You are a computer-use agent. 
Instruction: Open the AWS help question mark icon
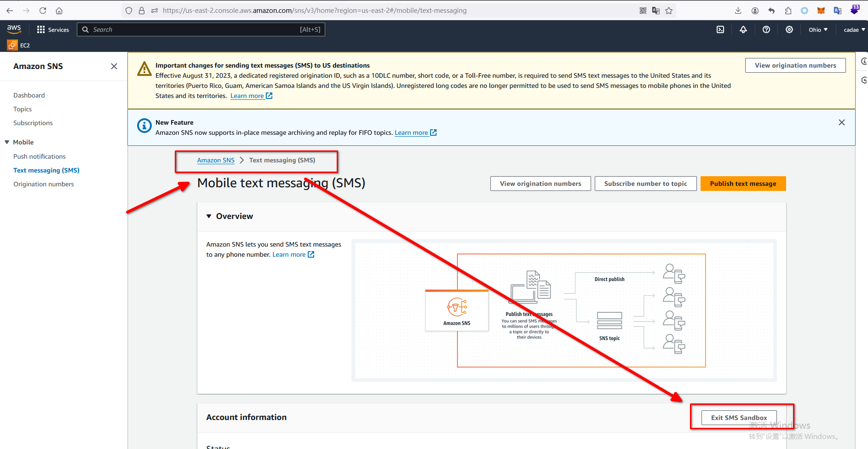[x=766, y=29]
